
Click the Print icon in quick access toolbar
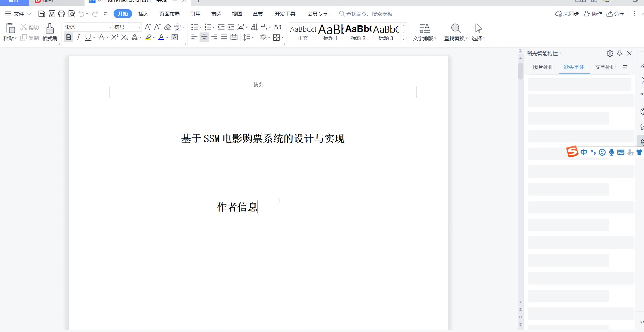(61, 14)
